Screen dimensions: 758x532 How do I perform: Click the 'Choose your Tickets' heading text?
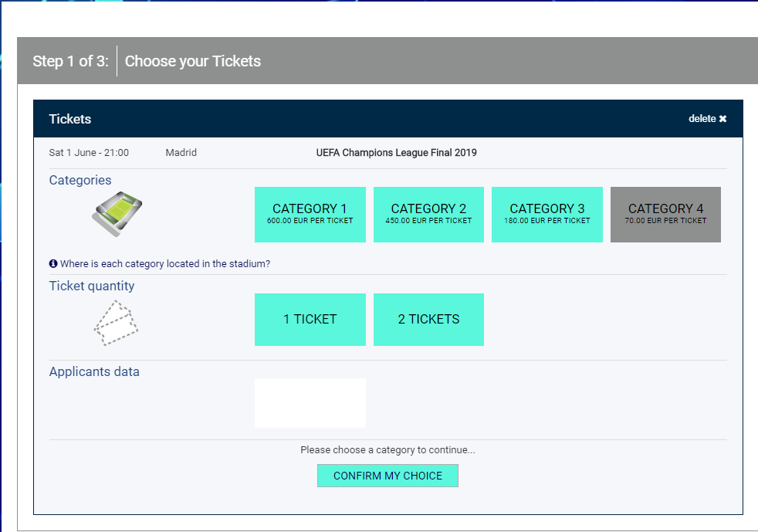click(x=193, y=61)
